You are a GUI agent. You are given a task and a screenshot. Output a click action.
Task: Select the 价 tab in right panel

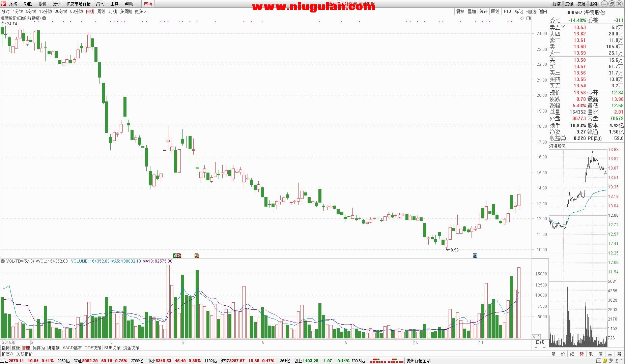[563, 354]
